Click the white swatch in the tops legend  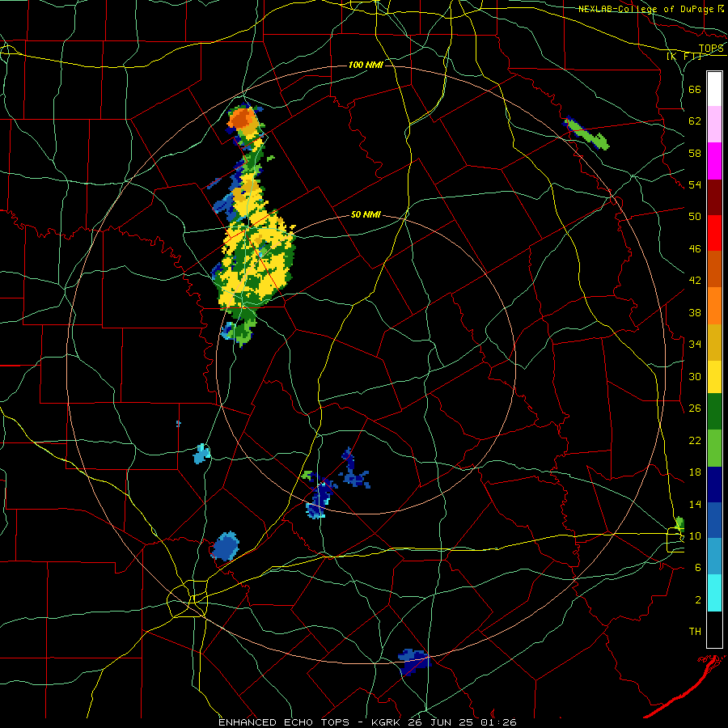tap(714, 89)
